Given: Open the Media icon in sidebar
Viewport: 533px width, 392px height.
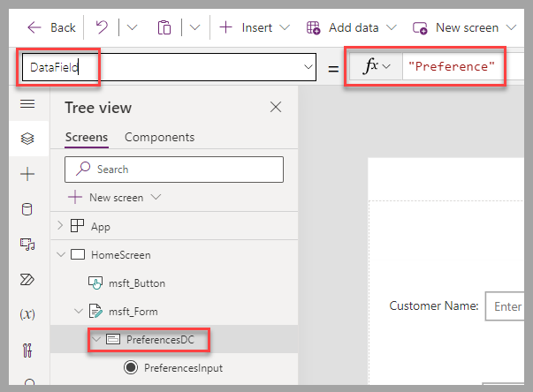Looking at the screenshot, I should (27, 244).
